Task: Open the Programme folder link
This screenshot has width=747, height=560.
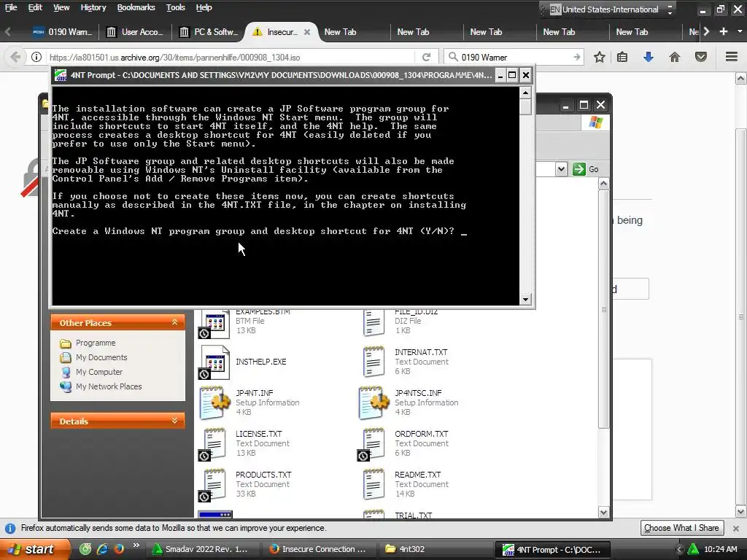Action: 96,343
